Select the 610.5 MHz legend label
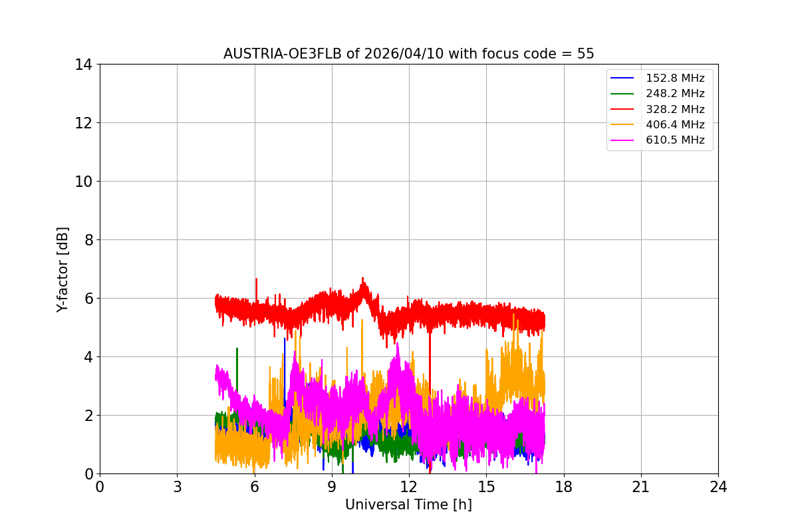 (675, 140)
